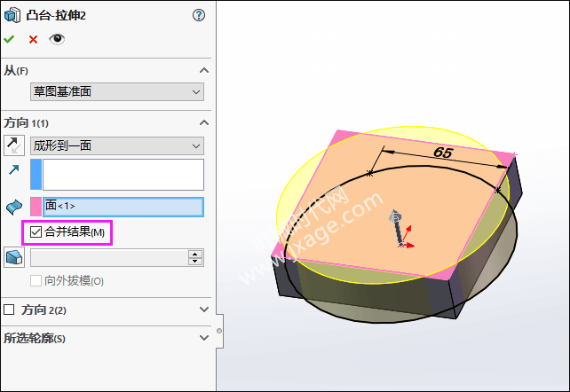Cancel the feature with the red X

tap(33, 39)
